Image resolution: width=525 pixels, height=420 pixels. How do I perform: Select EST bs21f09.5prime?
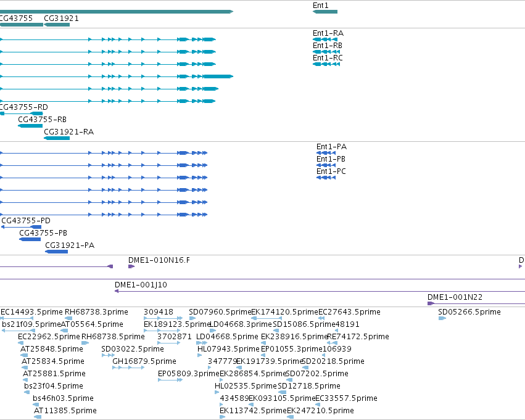[x=31, y=324]
